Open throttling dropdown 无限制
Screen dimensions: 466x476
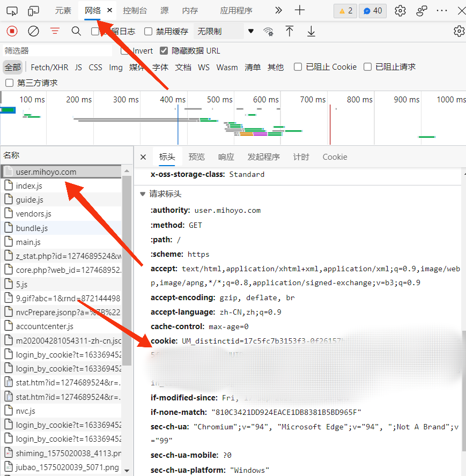pos(224,31)
